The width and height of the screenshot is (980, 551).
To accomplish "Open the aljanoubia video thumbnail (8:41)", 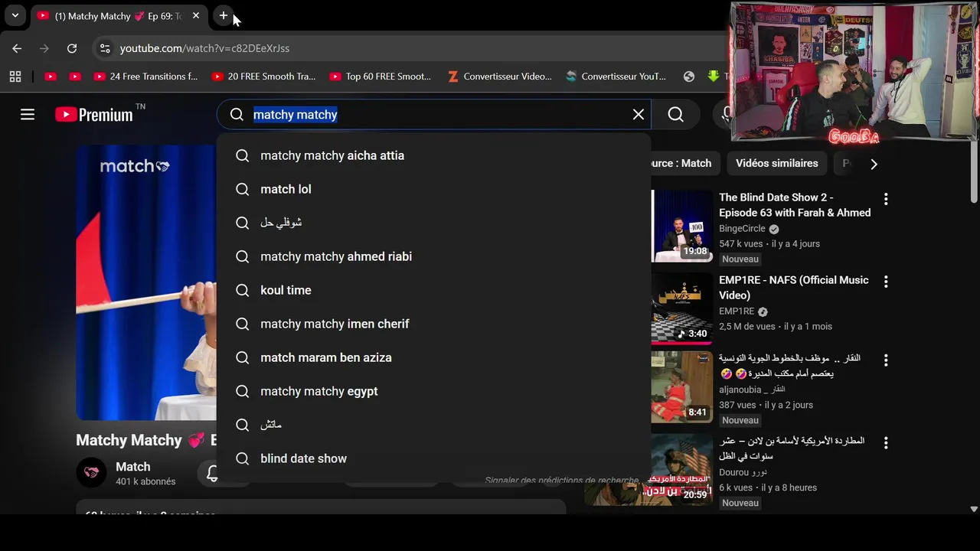I will pyautogui.click(x=681, y=386).
